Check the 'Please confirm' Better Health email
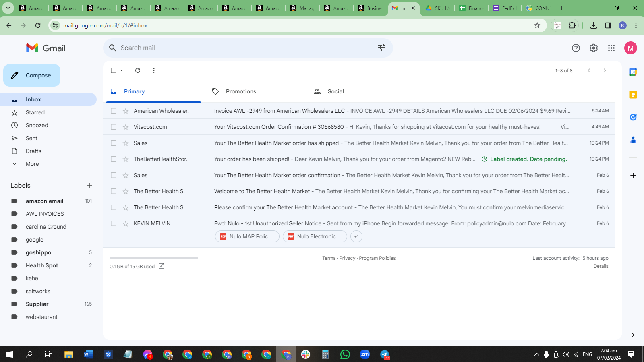The height and width of the screenshot is (362, 644). click(114, 207)
